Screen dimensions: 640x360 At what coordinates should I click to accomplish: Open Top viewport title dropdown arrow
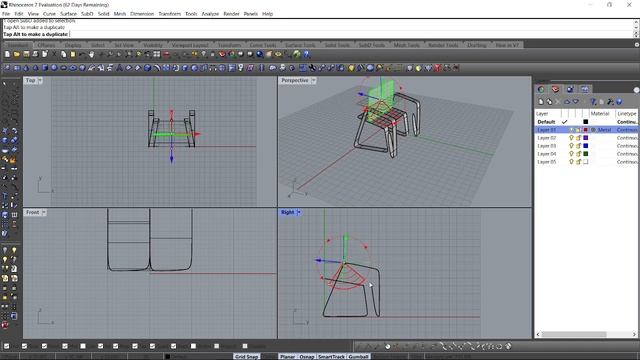click(x=40, y=80)
